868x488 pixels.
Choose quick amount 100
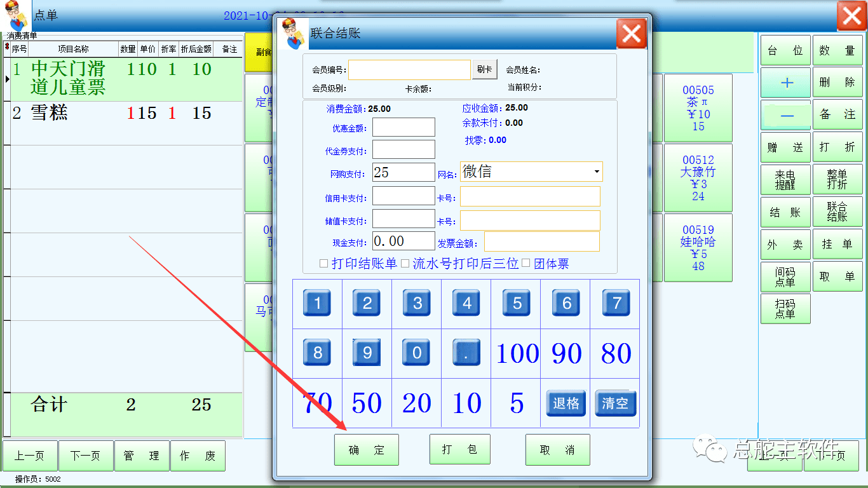(517, 353)
